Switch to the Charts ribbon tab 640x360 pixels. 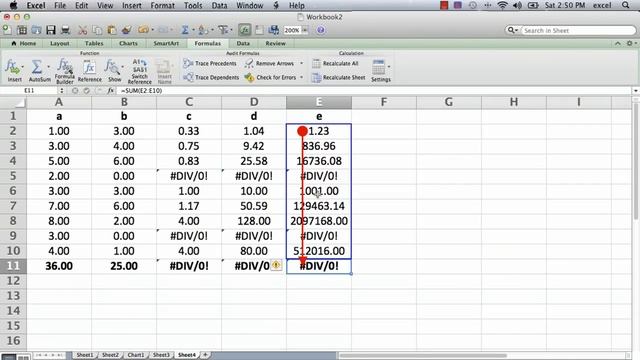click(x=128, y=43)
